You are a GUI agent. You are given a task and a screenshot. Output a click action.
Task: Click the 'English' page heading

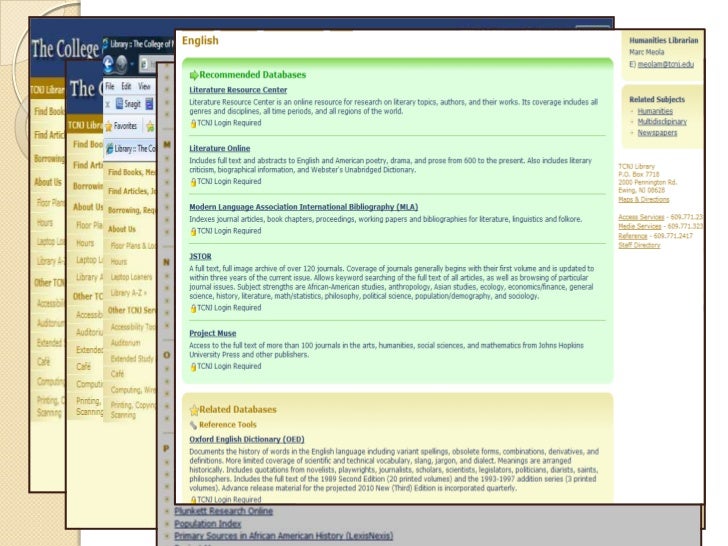200,41
